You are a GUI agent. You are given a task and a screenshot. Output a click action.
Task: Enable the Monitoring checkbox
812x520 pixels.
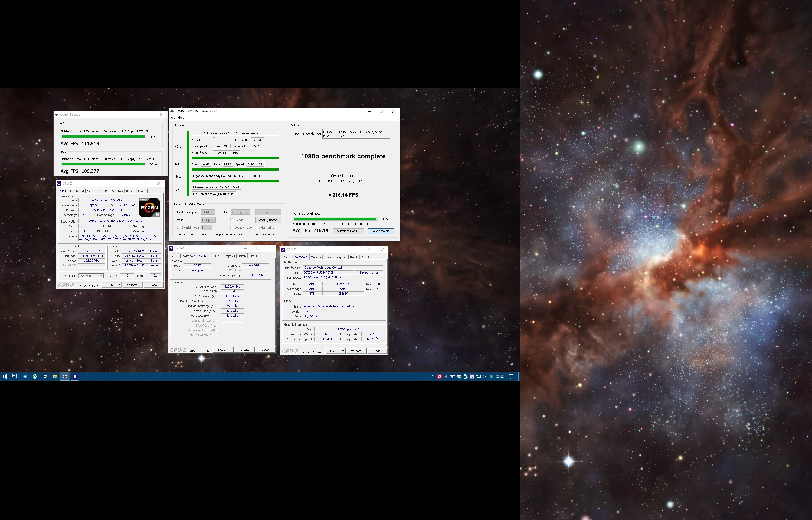point(258,227)
